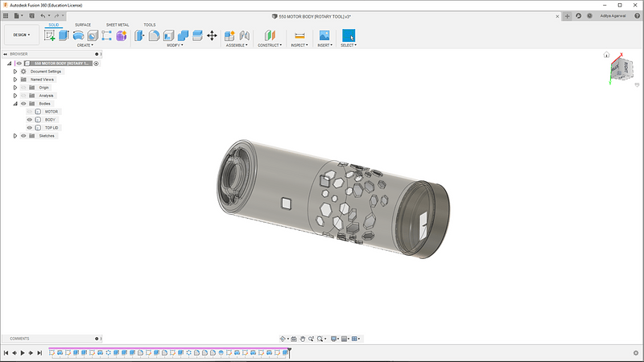
Task: Click the Insert image icon
Action: [x=324, y=35]
